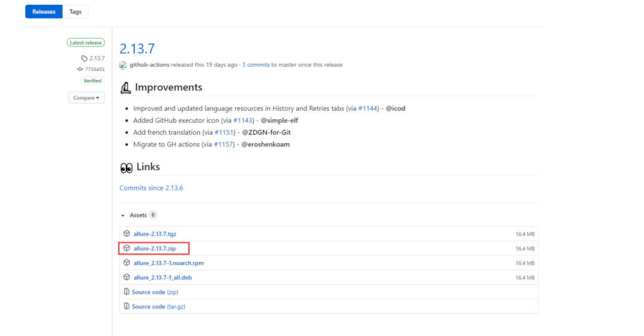The height and width of the screenshot is (336, 644).
Task: Download Source code (tar.gz)
Action: pos(159,306)
